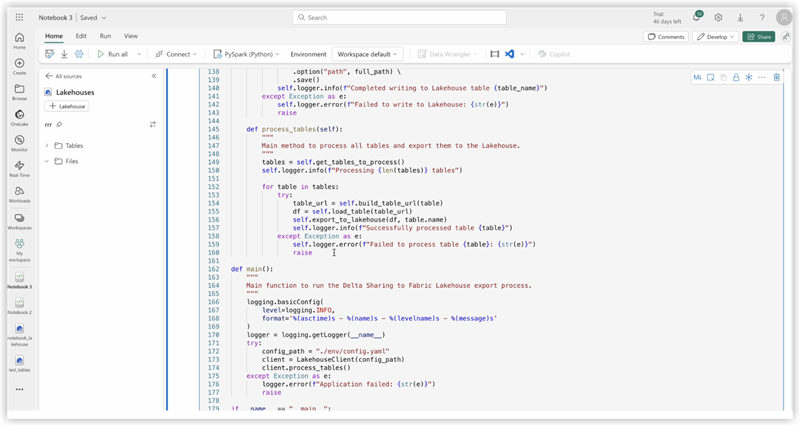
Task: Open the Workspace default environment dropdown
Action: click(367, 54)
